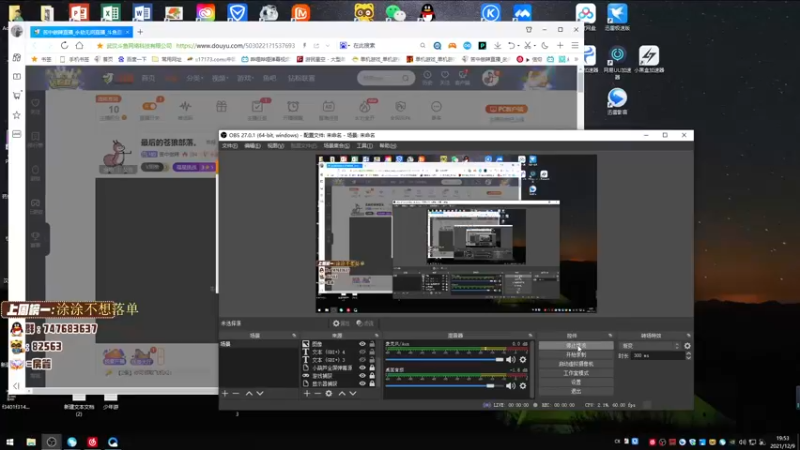
Task: Move scene down in scenes panel
Action: pos(260,393)
